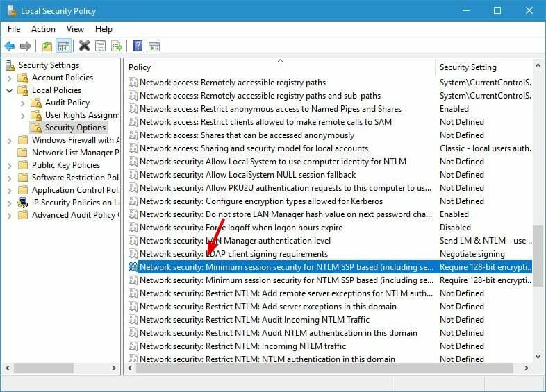Click the Back arrow toolbar icon
Screen dimensions: 546x392
pyautogui.click(x=10, y=46)
